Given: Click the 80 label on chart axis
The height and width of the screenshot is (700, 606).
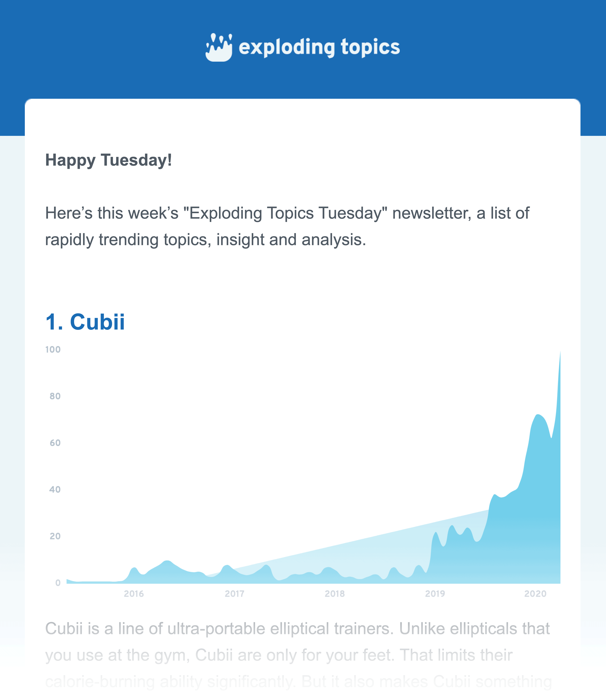Looking at the screenshot, I should point(55,396).
